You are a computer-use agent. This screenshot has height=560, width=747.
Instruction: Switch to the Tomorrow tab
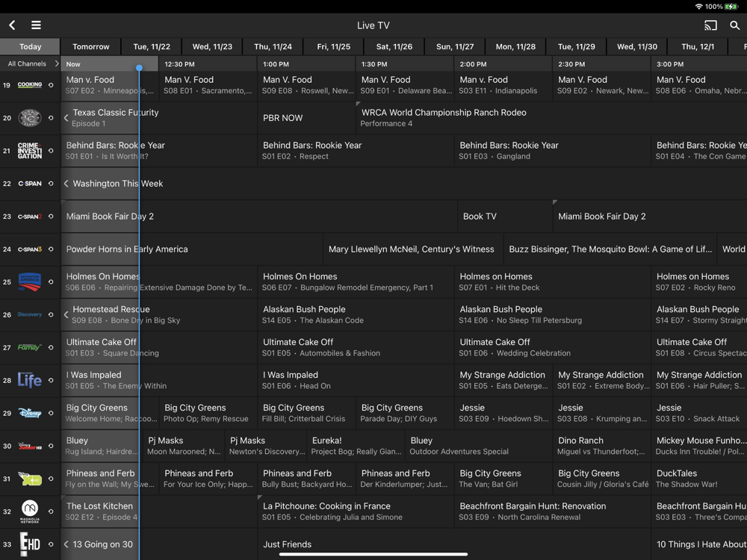pos(91,46)
